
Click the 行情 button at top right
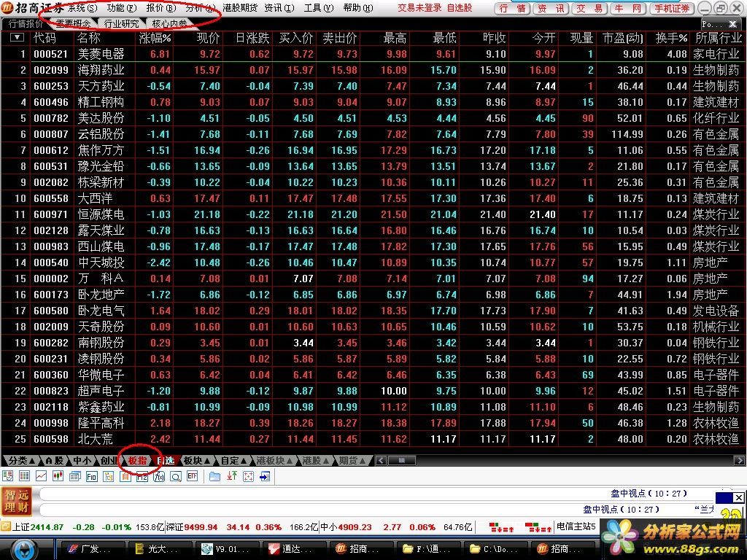(x=513, y=9)
